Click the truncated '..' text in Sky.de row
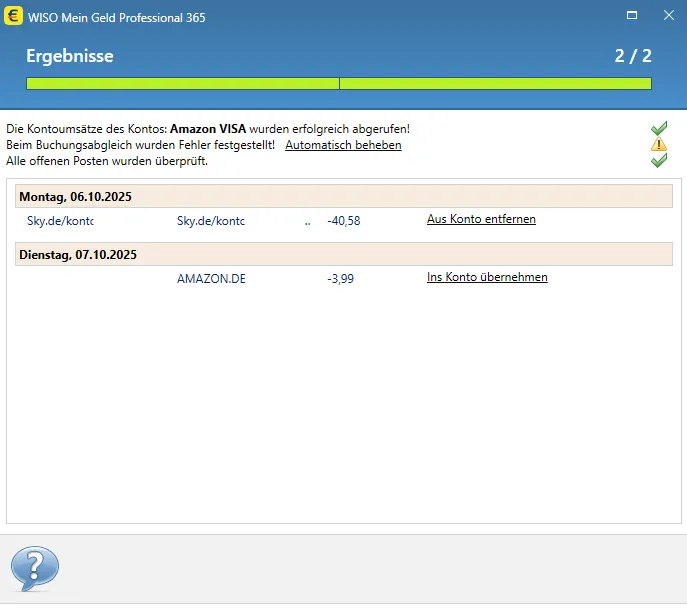 pos(307,221)
